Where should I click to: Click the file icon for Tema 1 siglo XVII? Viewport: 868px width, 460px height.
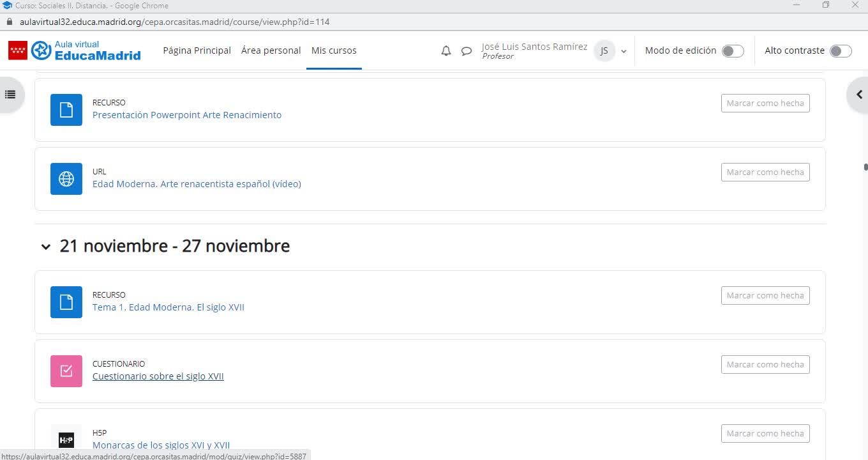click(66, 302)
